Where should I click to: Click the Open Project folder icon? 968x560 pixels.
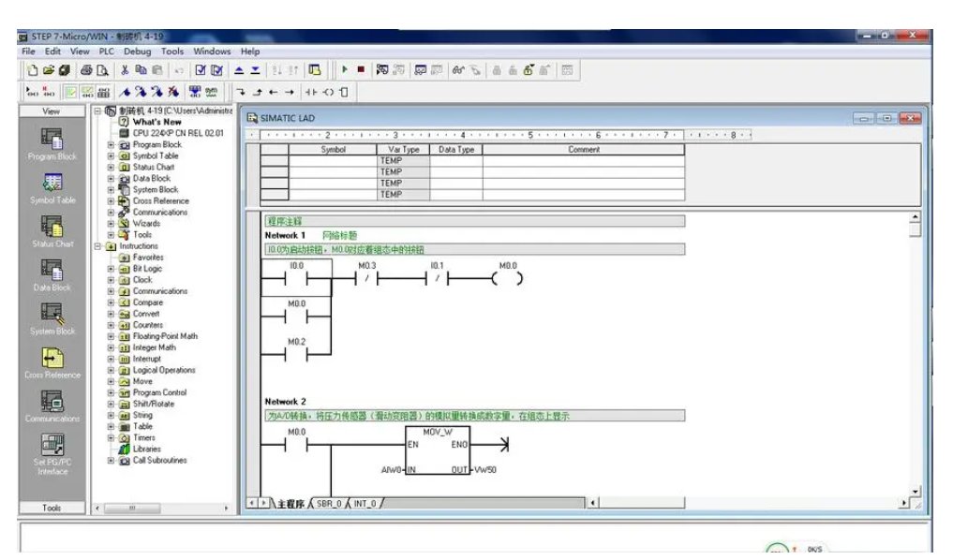point(48,70)
